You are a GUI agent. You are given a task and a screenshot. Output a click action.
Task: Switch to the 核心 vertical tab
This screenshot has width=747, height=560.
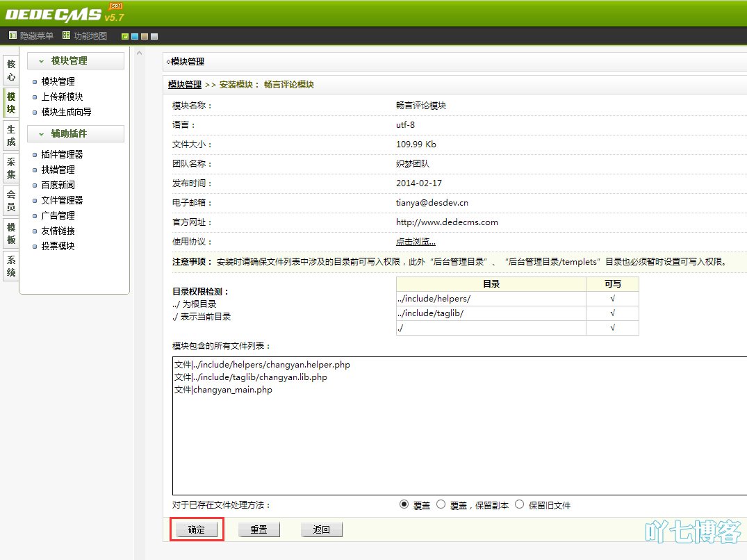click(10, 70)
